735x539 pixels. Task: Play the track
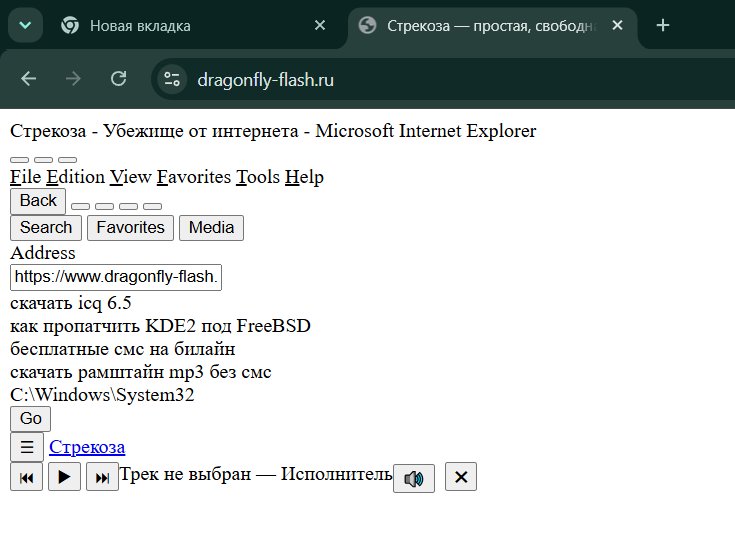(x=64, y=477)
